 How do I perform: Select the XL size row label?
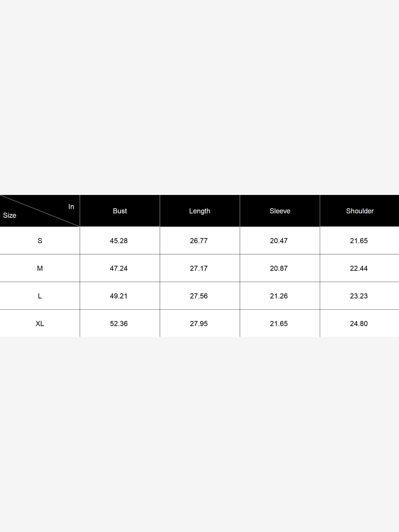point(40,324)
